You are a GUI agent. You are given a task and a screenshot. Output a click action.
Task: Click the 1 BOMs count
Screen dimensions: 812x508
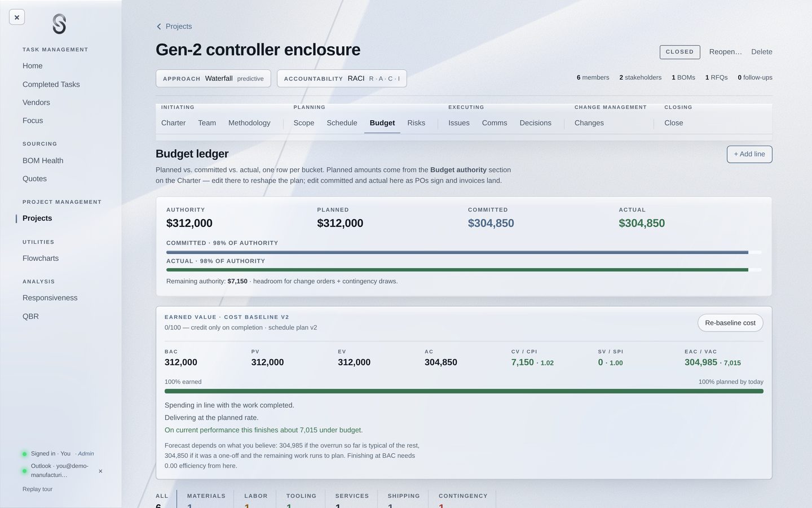[683, 77]
